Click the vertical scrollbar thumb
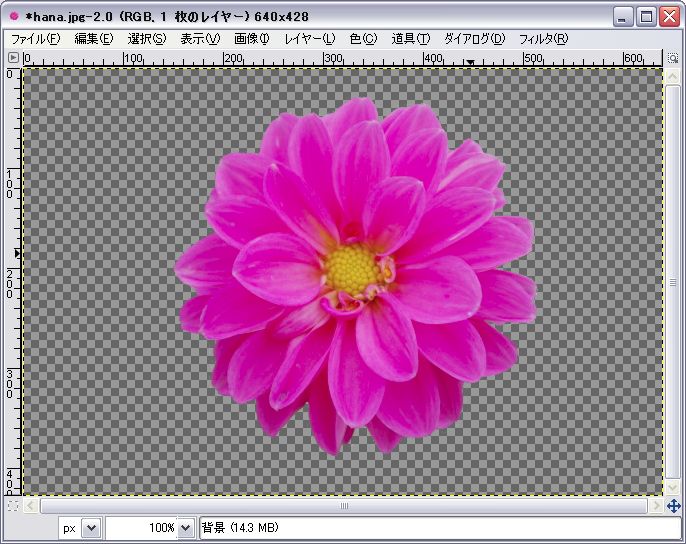686x544 pixels. [x=672, y=282]
